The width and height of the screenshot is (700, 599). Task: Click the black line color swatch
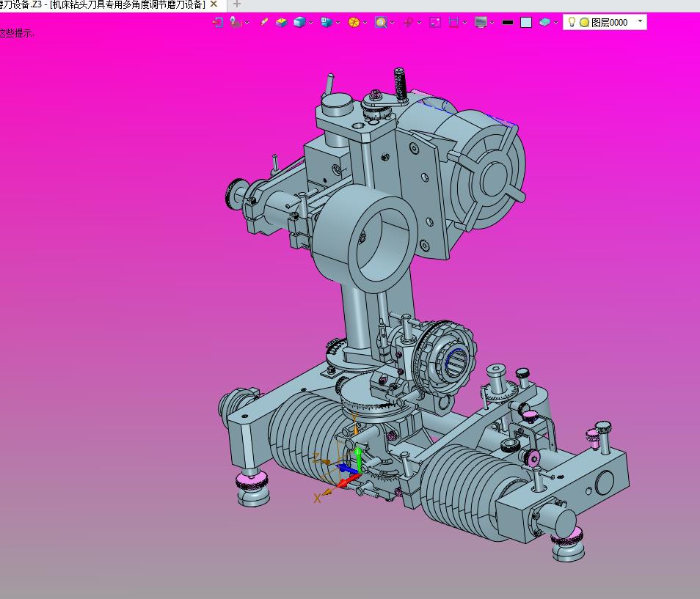point(508,22)
